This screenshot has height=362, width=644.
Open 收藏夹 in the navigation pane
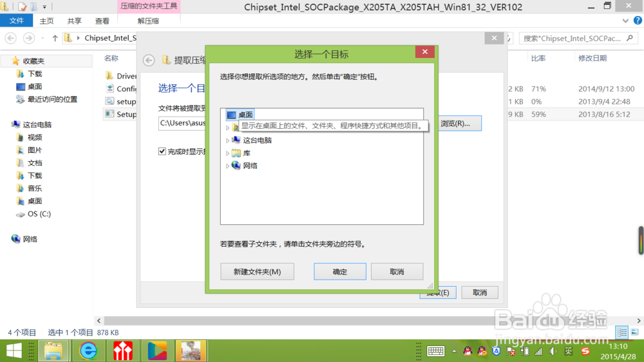pos(33,61)
